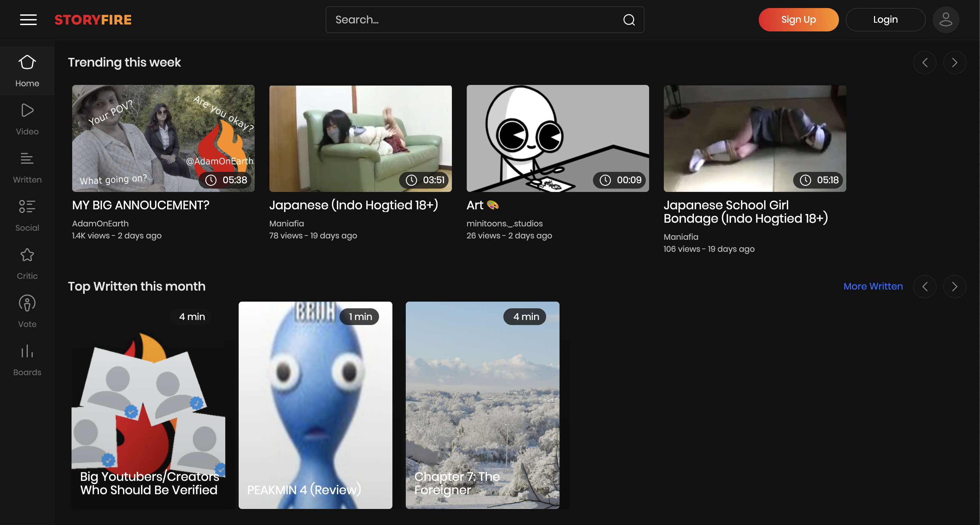
Task: Click the Login button
Action: click(x=885, y=20)
